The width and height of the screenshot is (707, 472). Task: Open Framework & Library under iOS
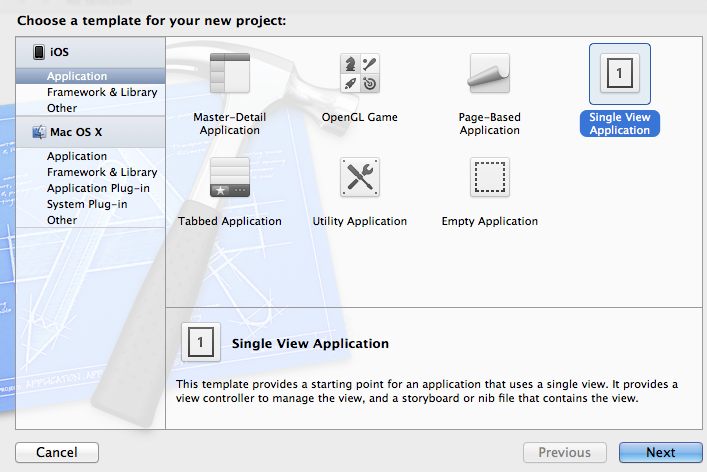(90, 92)
